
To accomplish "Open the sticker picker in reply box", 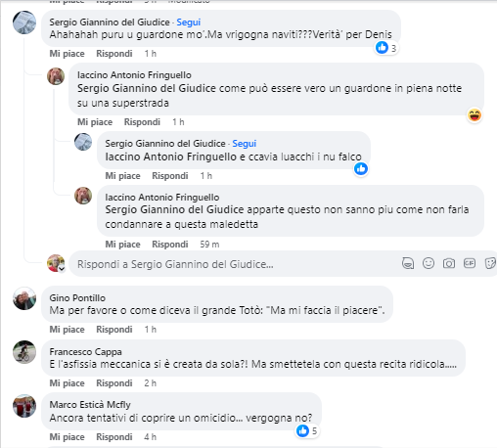I will tap(490, 263).
